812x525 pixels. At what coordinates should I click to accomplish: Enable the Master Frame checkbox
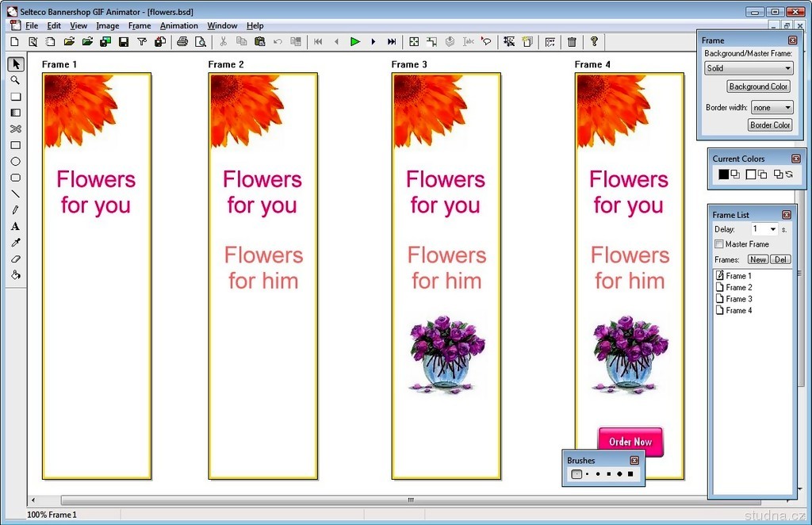pyautogui.click(x=719, y=244)
